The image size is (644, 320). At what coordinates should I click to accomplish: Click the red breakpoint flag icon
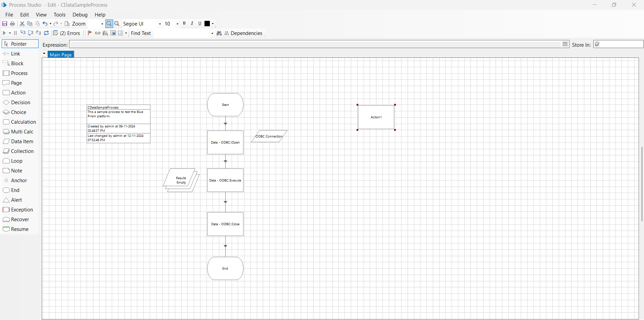90,33
